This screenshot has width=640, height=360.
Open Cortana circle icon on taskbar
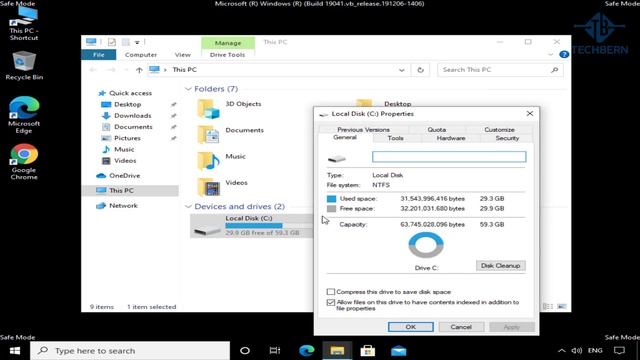[245, 351]
